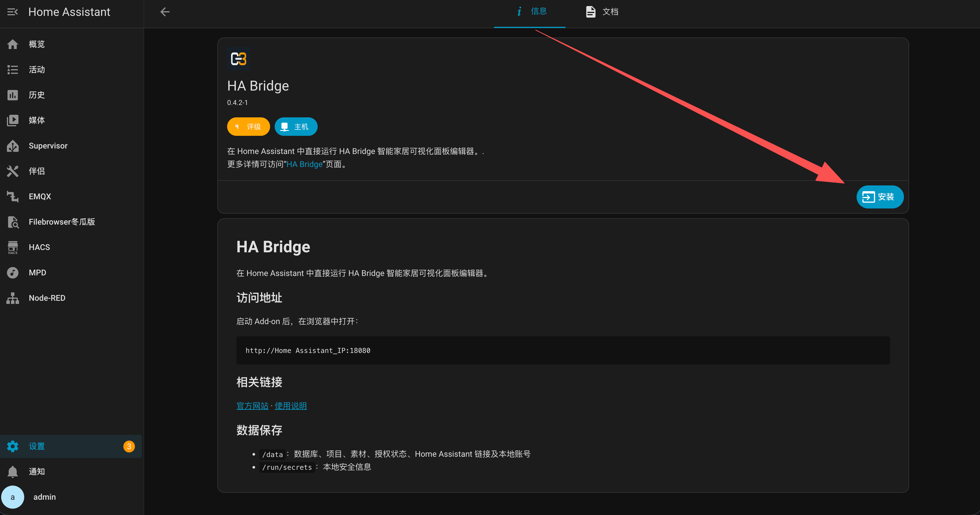The height and width of the screenshot is (515, 980).
Task: Open the admin user avatar
Action: (x=13, y=497)
